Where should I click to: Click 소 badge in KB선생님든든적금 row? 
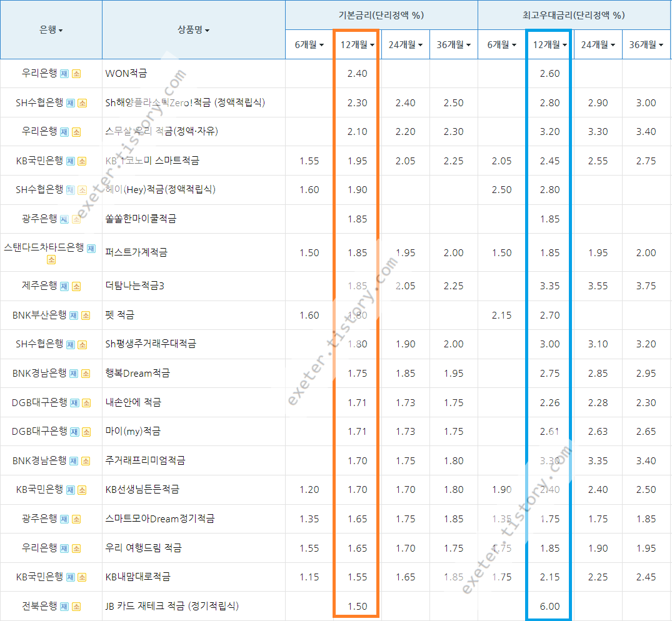coord(83,490)
